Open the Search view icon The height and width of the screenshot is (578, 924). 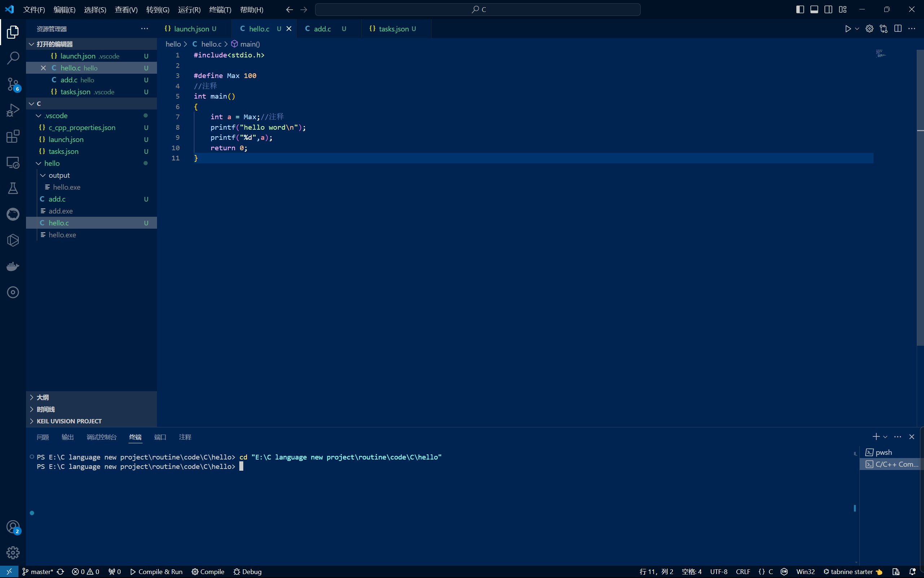(x=13, y=58)
